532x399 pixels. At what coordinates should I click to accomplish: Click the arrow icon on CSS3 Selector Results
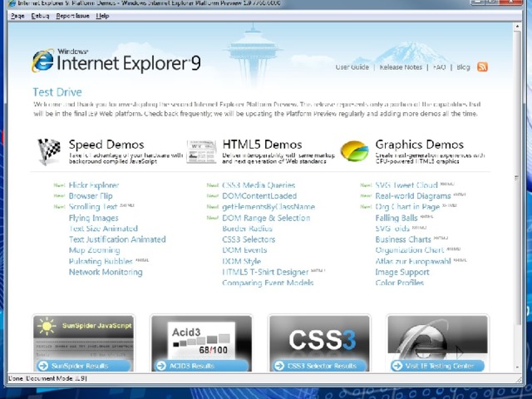(279, 366)
